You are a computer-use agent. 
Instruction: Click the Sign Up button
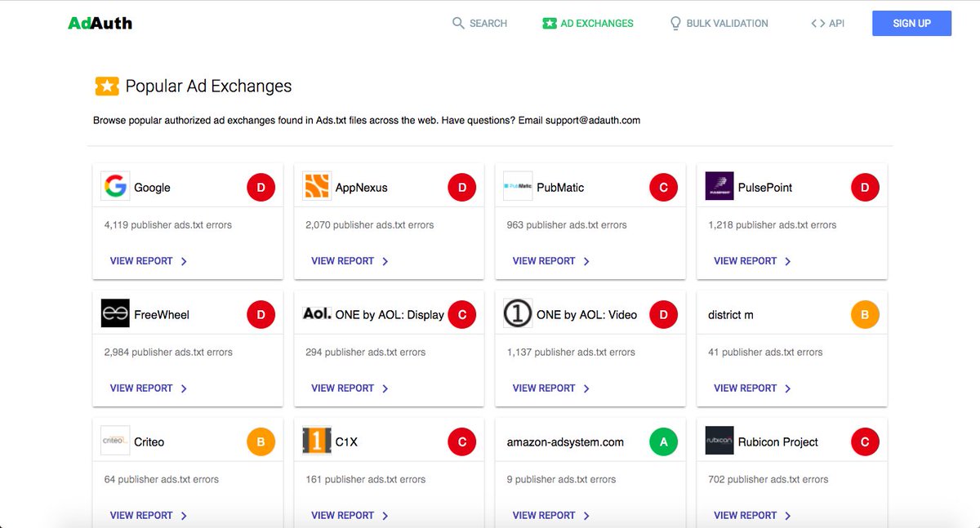tap(911, 23)
